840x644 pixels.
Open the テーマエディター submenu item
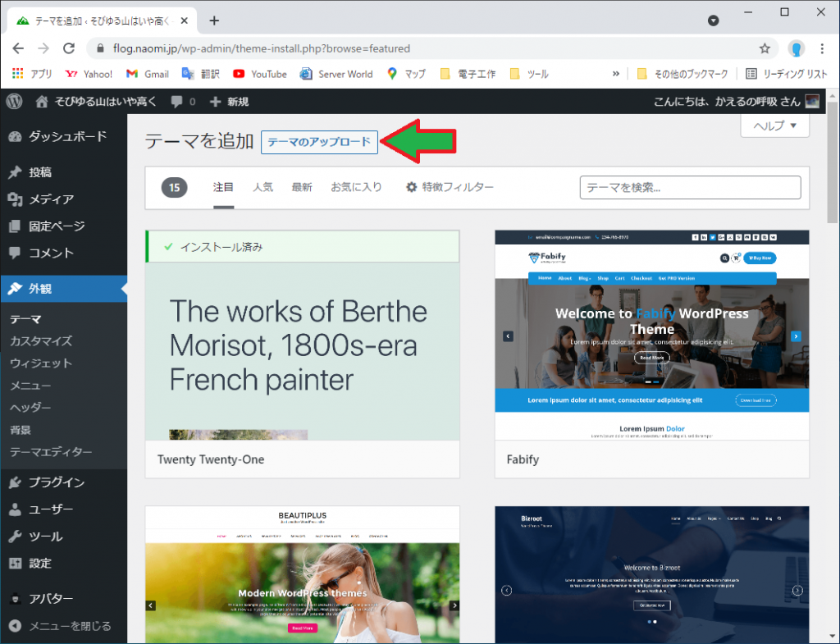51,452
